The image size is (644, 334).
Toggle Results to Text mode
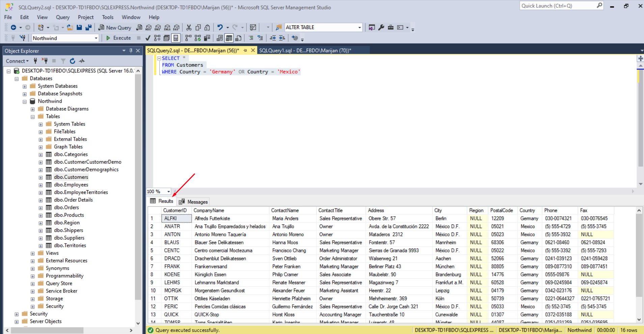coord(220,38)
